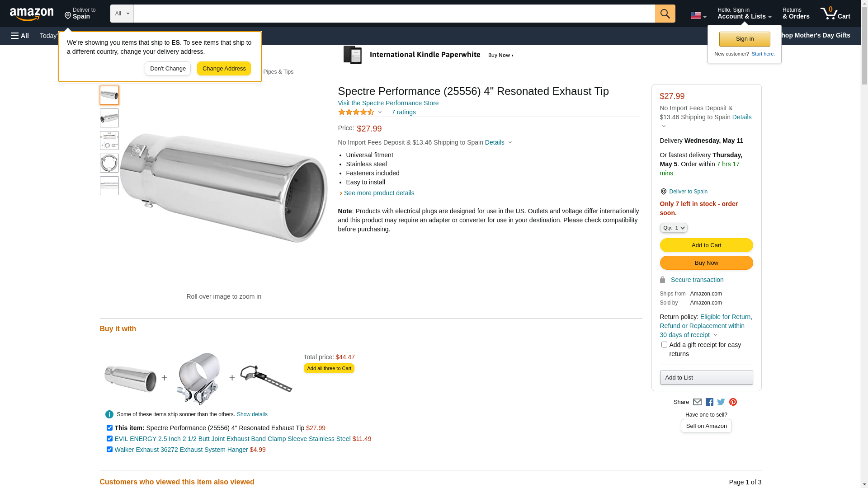Click inside the search text field
Screen dimensions: 868x488
click(393, 14)
